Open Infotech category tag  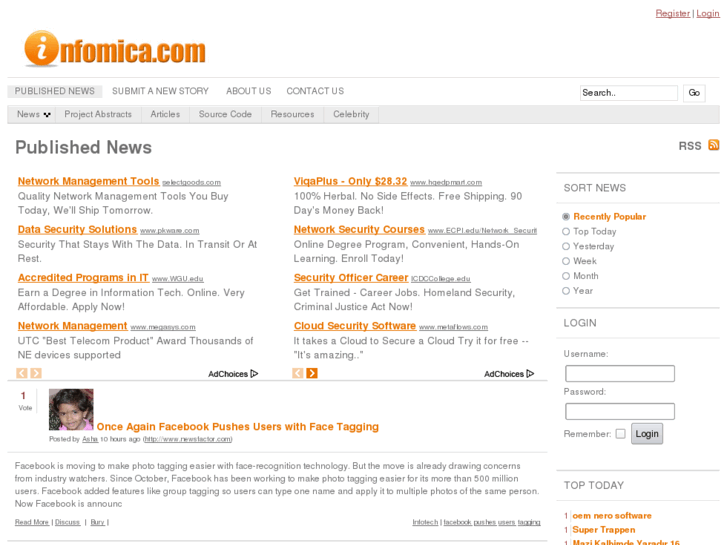(x=425, y=522)
